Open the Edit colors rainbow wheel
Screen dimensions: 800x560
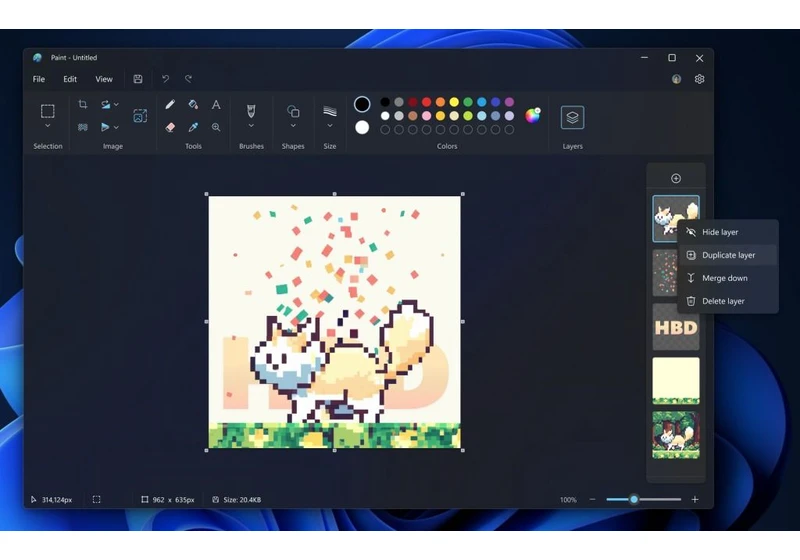533,116
